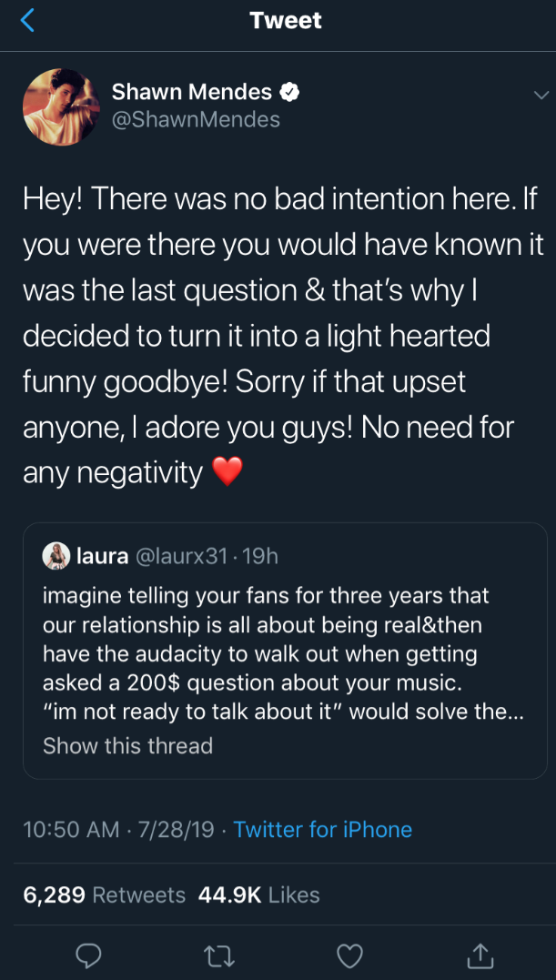
Task: Tap the back arrow icon
Action: (27, 20)
